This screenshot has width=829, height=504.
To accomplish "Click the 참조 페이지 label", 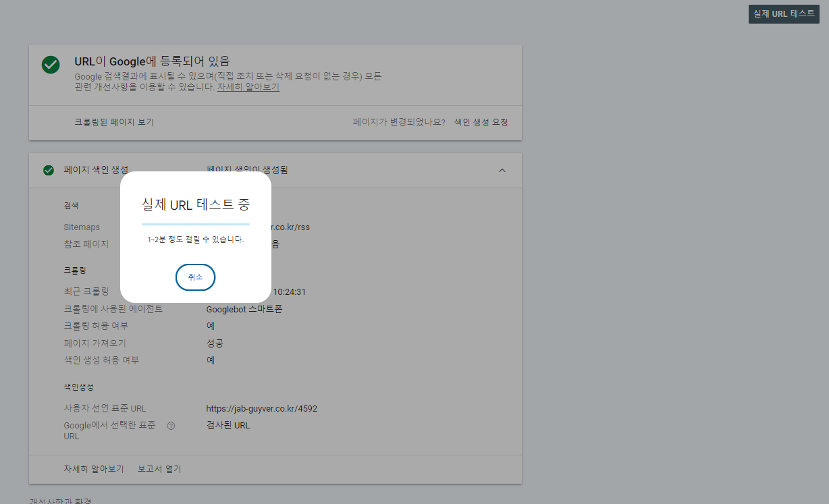I will coord(86,244).
